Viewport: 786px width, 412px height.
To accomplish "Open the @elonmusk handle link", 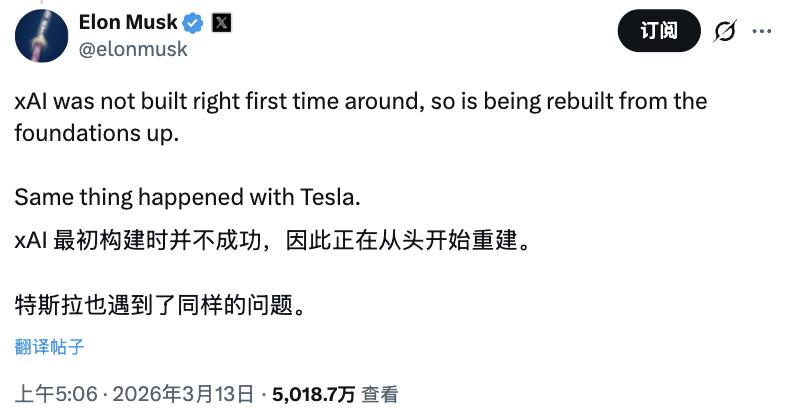I will coord(132,47).
